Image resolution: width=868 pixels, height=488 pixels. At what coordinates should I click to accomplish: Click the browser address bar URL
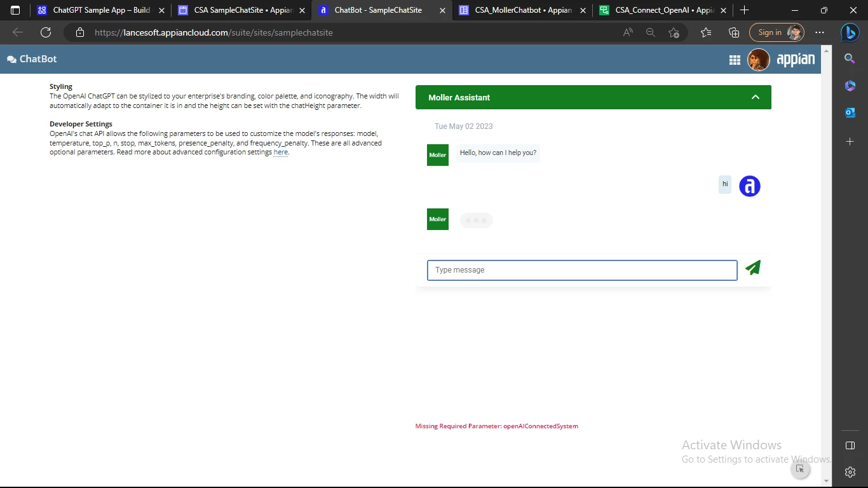(214, 32)
